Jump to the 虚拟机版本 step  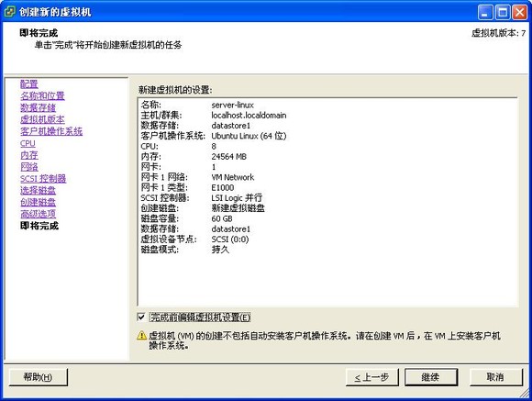pyautogui.click(x=42, y=119)
